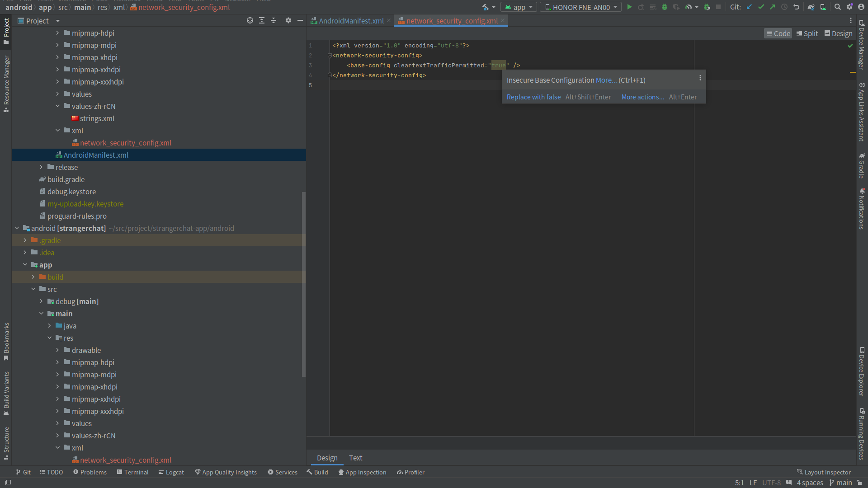
Task: Click the More actions... link
Action: 643,97
